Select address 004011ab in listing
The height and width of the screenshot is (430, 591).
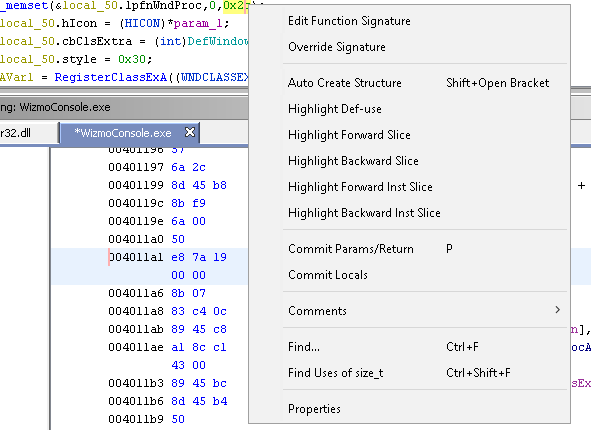click(x=136, y=329)
